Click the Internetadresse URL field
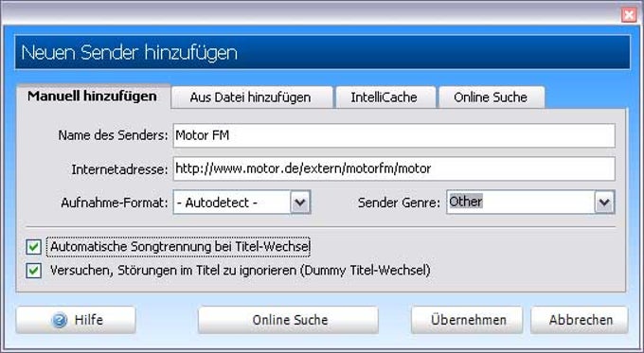 click(394, 168)
